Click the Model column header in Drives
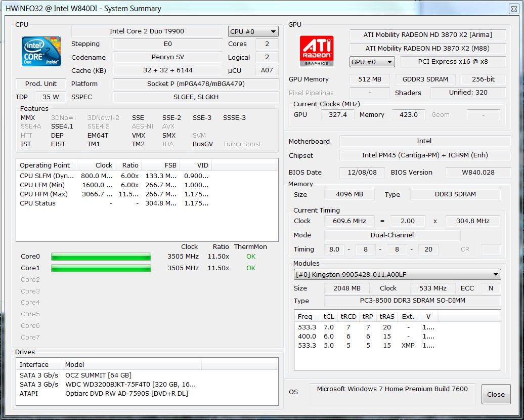 click(132, 364)
